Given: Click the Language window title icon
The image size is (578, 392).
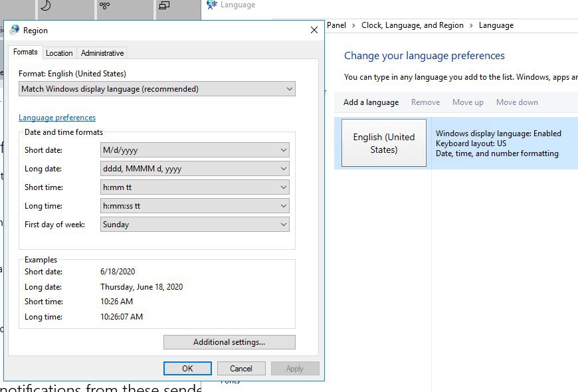Looking at the screenshot, I should (x=212, y=5).
